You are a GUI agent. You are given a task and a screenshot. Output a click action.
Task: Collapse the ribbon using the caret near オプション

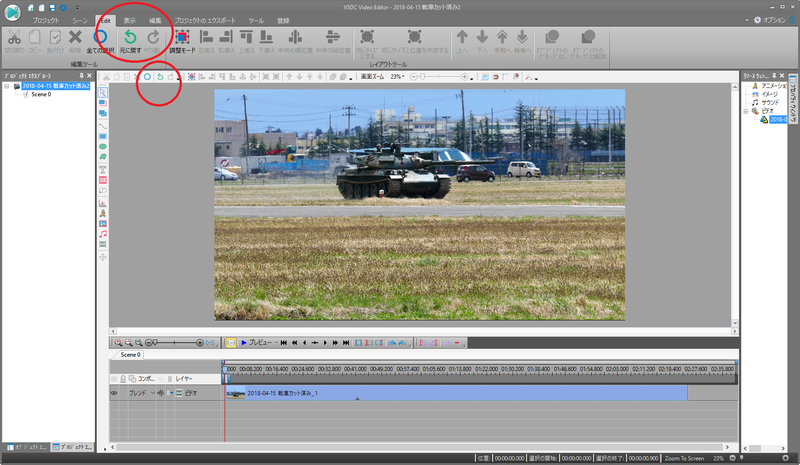coord(747,20)
